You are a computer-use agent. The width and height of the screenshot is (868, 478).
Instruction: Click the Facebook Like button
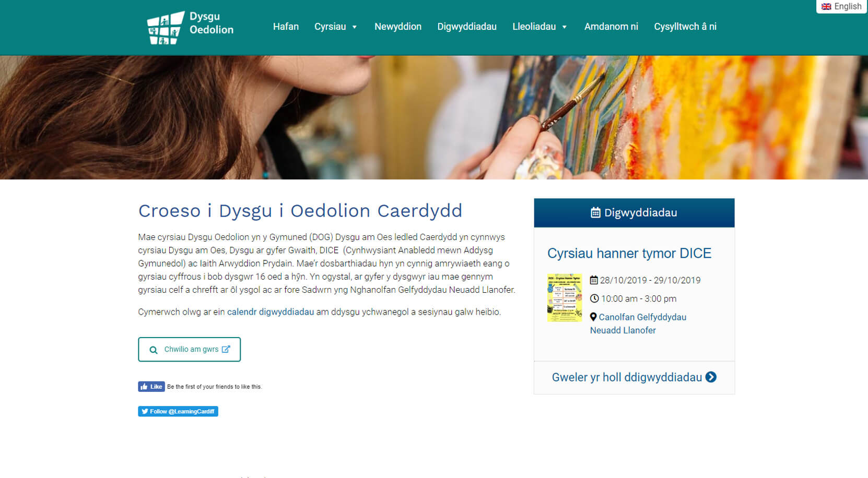click(x=151, y=387)
